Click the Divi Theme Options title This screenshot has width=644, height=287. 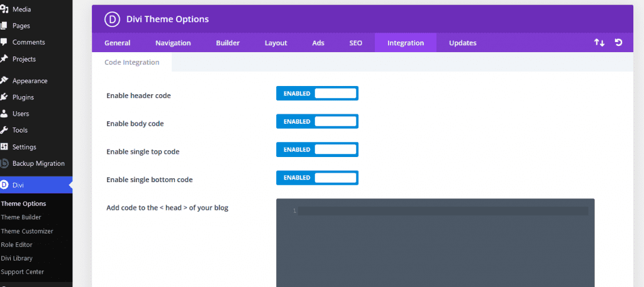pos(167,19)
